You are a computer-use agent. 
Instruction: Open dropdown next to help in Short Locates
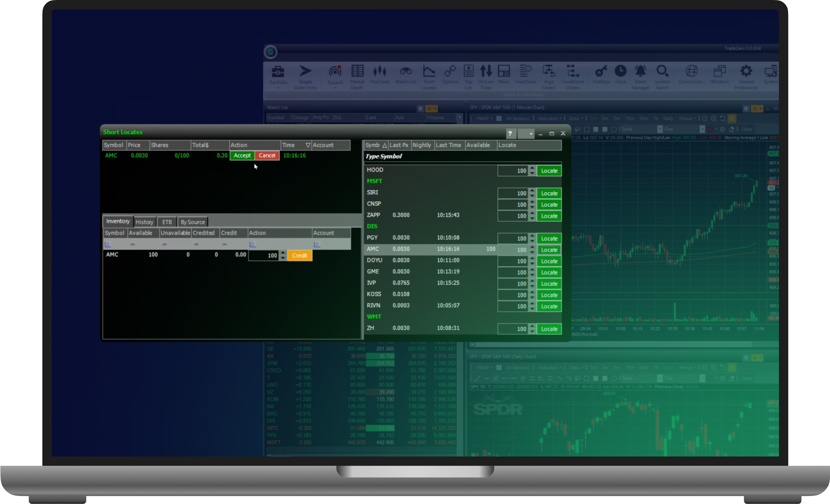tap(526, 134)
